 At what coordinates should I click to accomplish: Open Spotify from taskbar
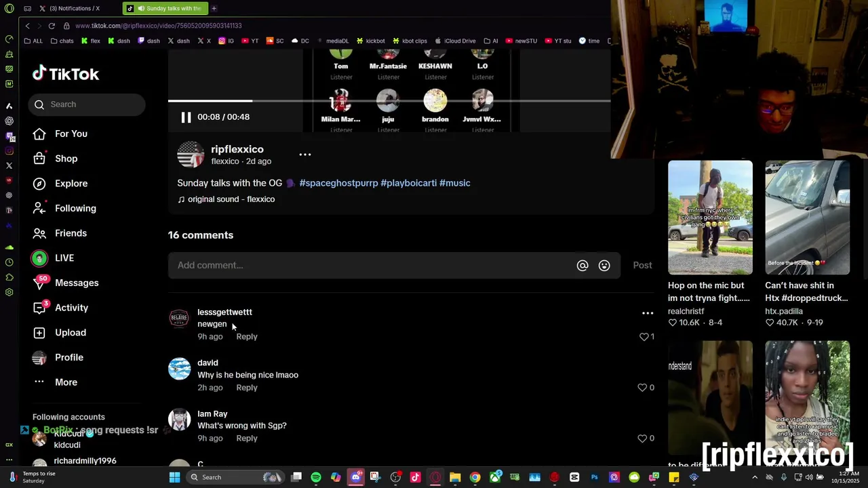[x=316, y=477]
